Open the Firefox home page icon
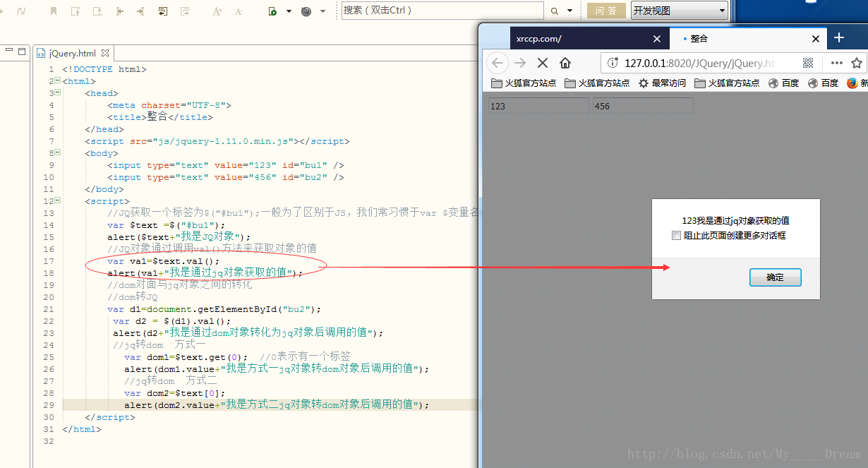The width and height of the screenshot is (868, 468). click(x=565, y=63)
